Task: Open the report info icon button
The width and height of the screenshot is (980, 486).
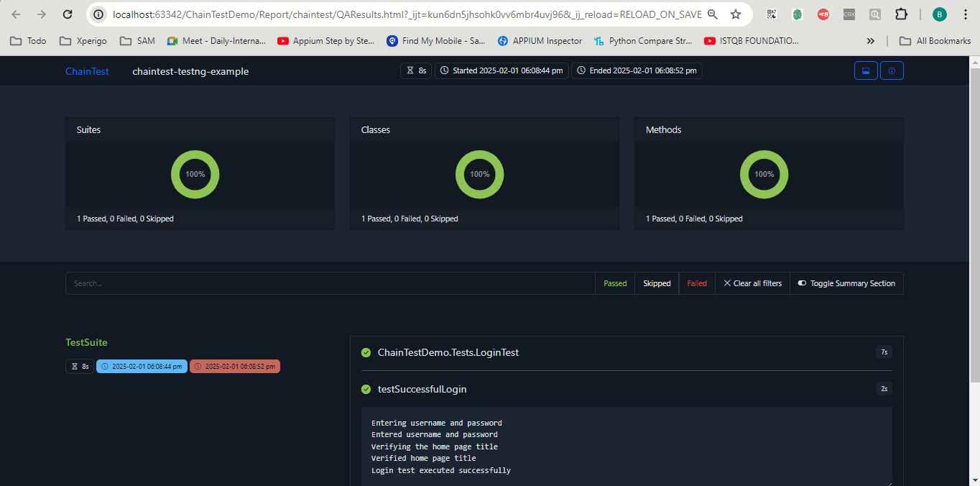Action: click(x=892, y=70)
